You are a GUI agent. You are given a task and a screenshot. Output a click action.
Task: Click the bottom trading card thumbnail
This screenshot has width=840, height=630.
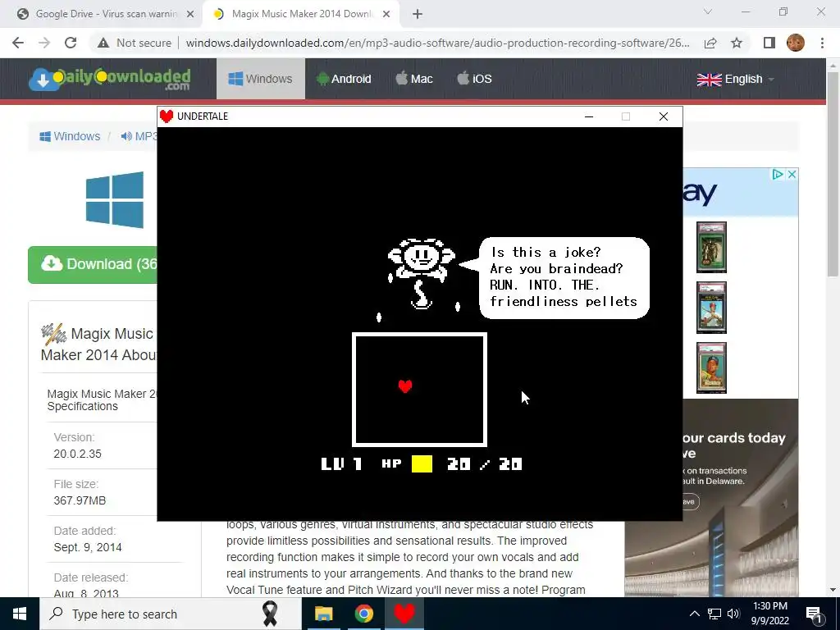click(711, 368)
